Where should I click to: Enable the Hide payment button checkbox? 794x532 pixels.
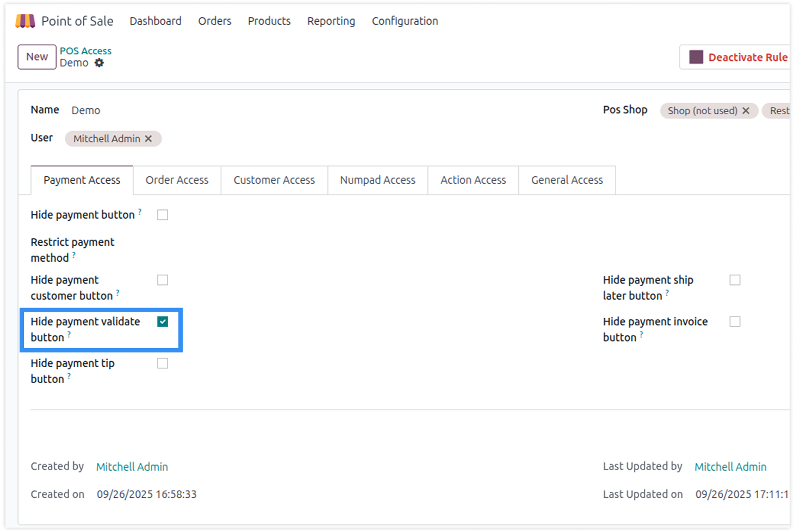tap(163, 215)
